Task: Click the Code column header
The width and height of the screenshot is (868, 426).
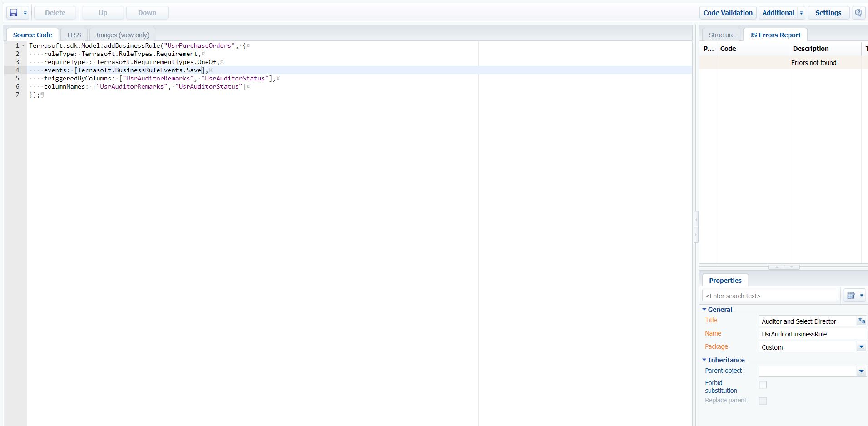Action: (752, 49)
